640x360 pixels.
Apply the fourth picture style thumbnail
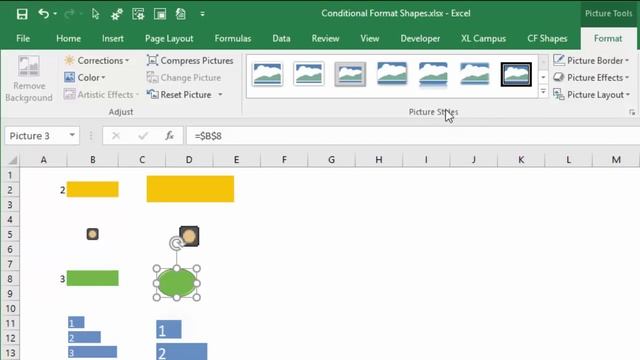(392, 73)
